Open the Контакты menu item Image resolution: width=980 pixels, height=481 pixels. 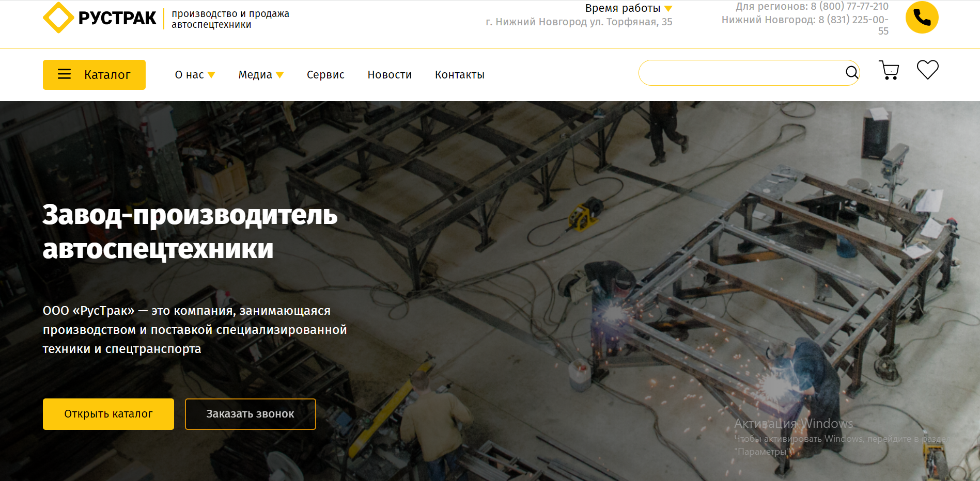click(x=459, y=75)
